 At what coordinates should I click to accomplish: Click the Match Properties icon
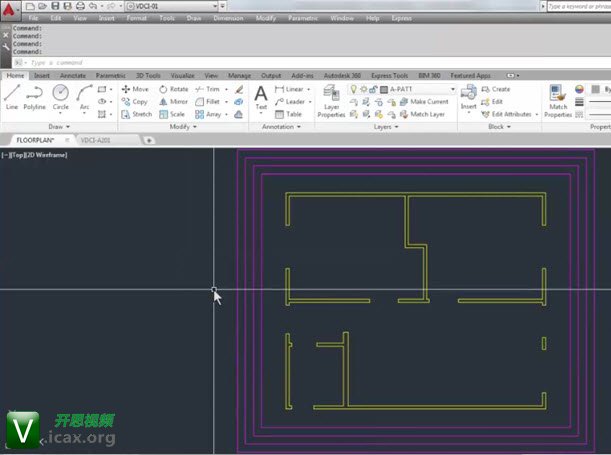[x=558, y=100]
